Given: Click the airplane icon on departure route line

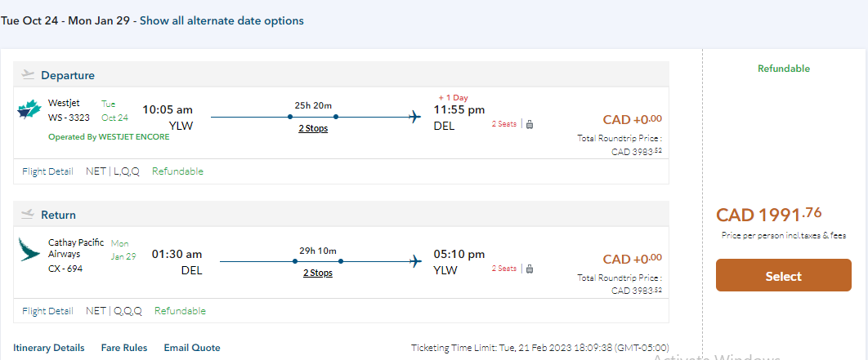Looking at the screenshot, I should tap(415, 117).
